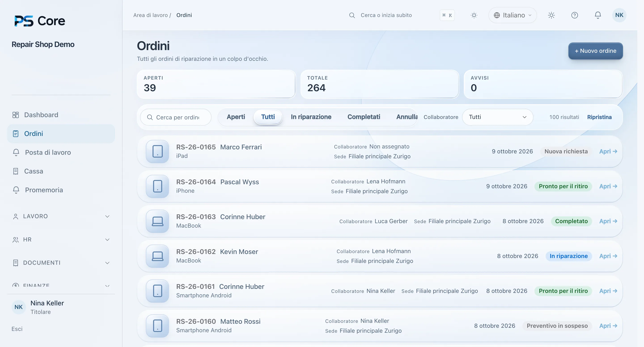Click the MacBook icon for RS-26-0162
This screenshot has height=347, width=644.
(157, 256)
